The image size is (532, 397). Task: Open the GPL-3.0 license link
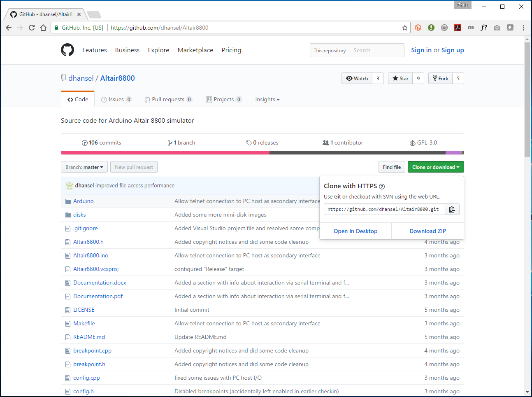coord(423,142)
